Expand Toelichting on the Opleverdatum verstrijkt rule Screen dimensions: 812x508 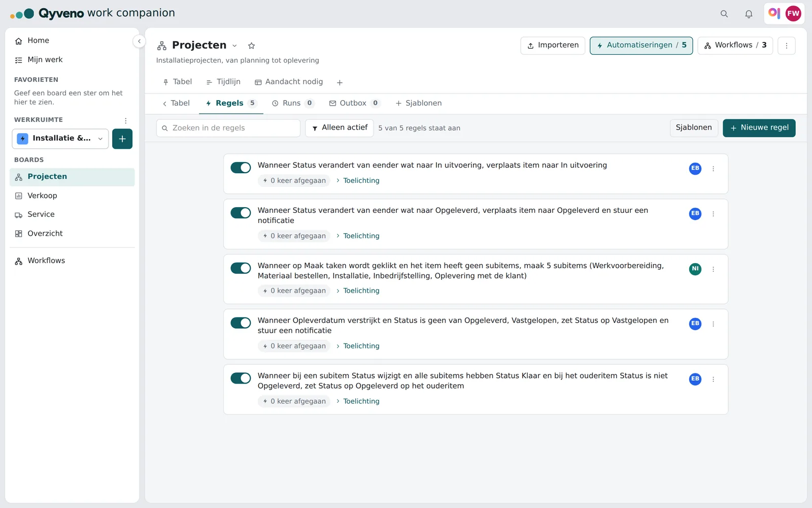[x=358, y=346]
